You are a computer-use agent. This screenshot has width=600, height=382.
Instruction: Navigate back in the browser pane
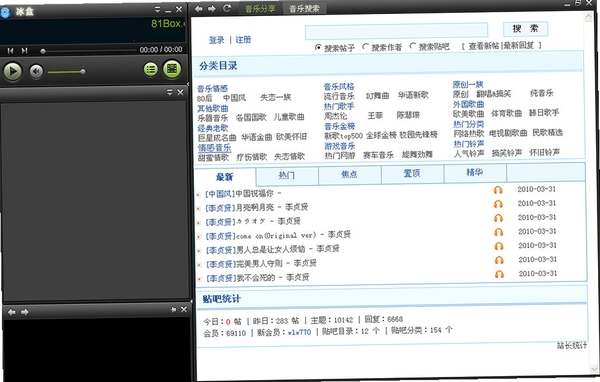click(x=199, y=8)
